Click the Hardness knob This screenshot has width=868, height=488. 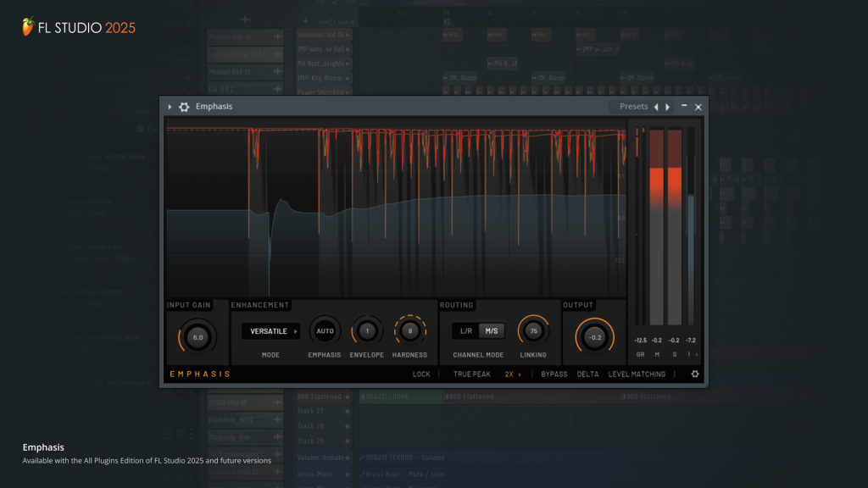pos(410,331)
